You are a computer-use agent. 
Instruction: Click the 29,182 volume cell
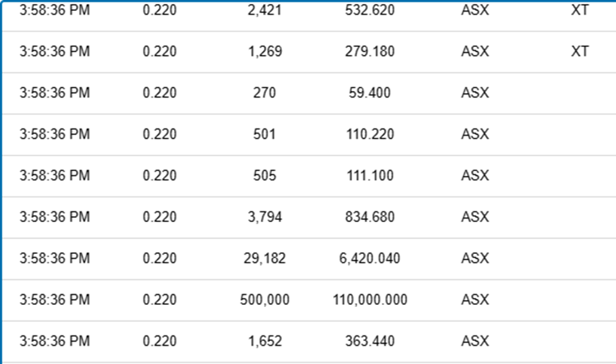pyautogui.click(x=264, y=259)
